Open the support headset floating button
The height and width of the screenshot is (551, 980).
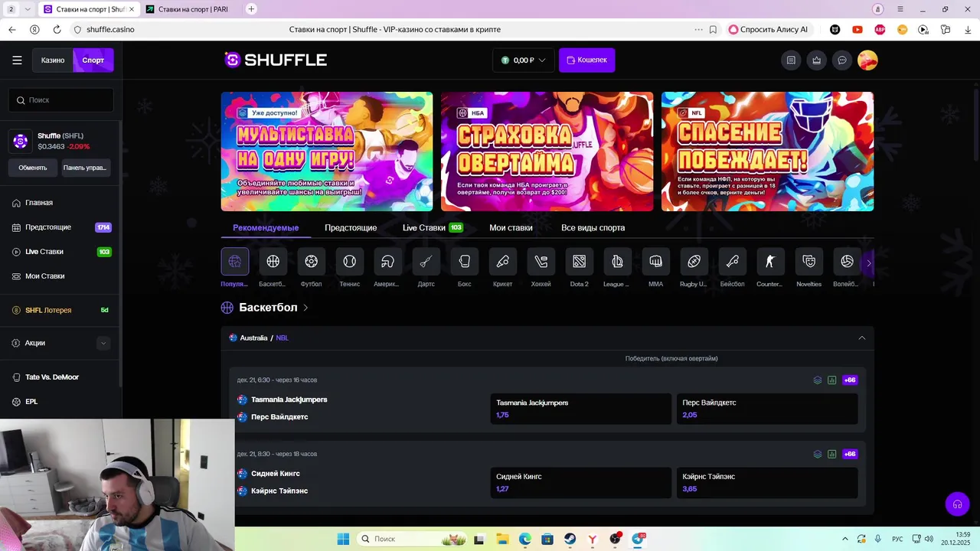pos(957,504)
